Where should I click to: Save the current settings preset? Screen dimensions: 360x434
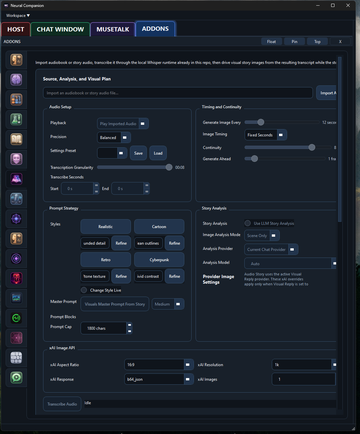(138, 153)
